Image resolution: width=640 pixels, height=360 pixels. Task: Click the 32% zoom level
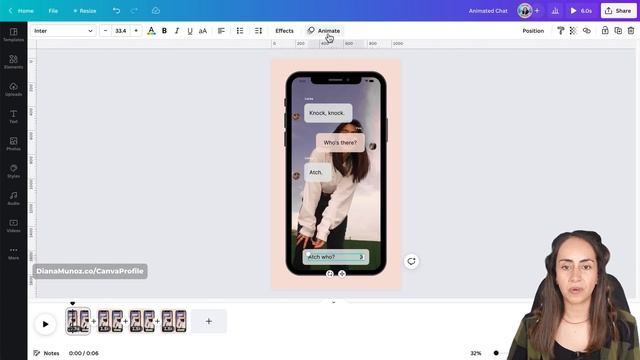(476, 353)
